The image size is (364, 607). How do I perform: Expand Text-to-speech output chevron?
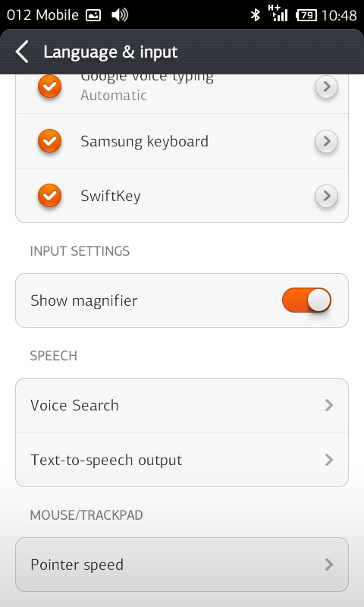click(x=329, y=460)
